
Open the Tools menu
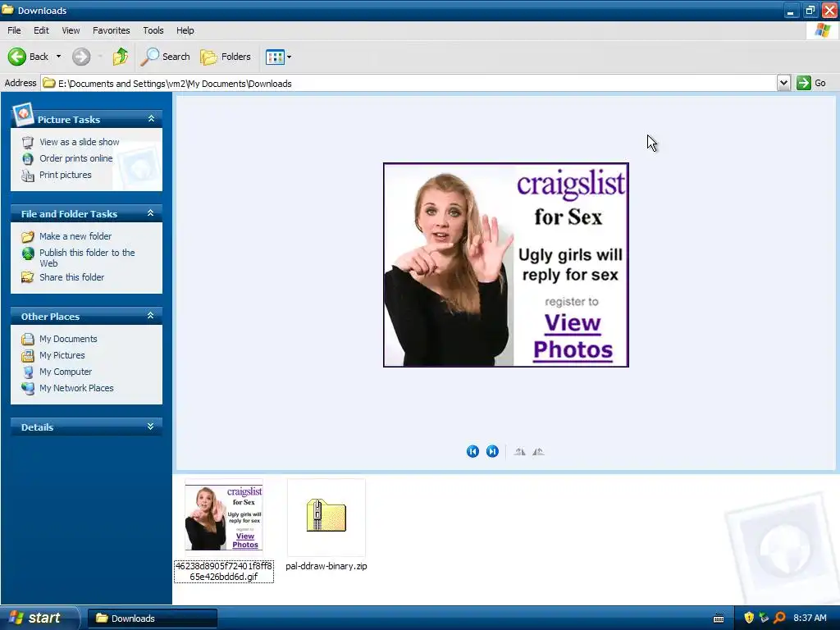tap(153, 30)
